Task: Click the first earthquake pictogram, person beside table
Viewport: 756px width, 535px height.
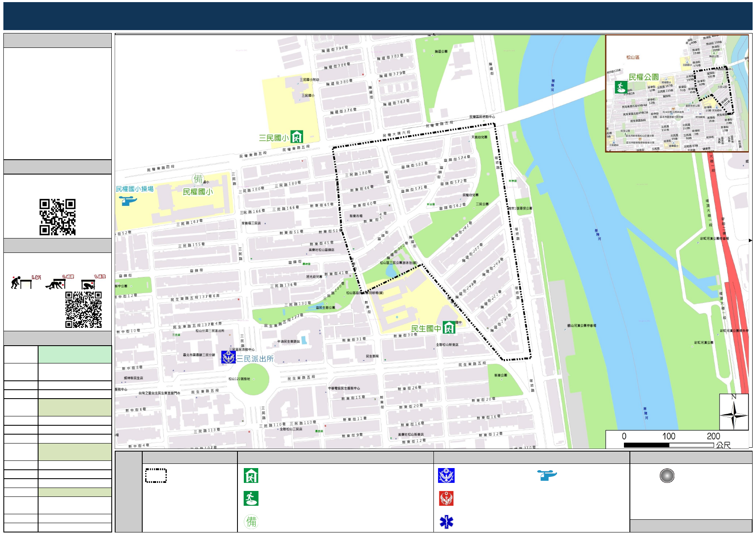Action: [22, 283]
